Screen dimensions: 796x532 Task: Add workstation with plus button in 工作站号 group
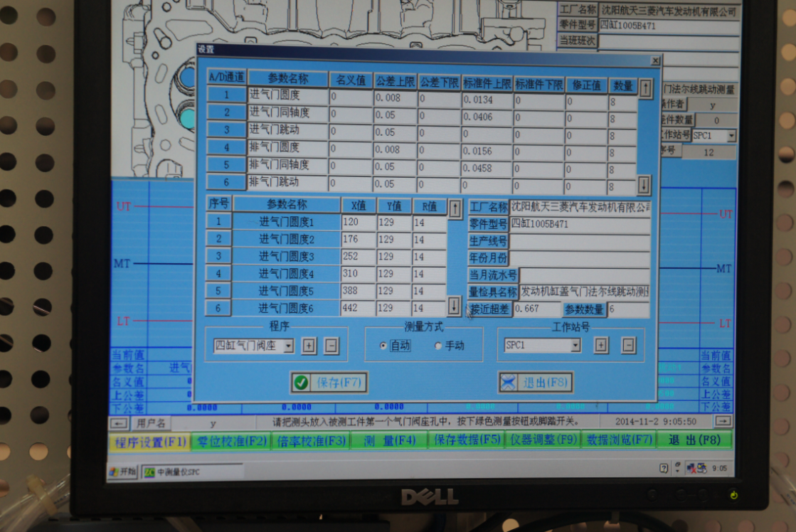(601, 345)
